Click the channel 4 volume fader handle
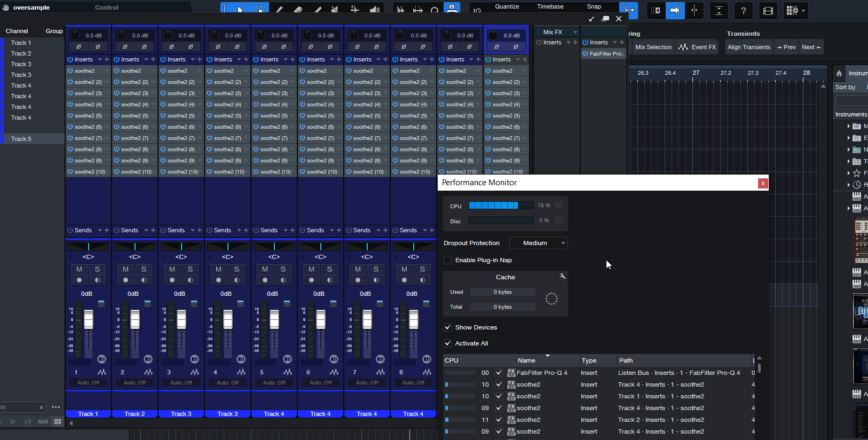Image resolution: width=868 pixels, height=440 pixels. click(x=228, y=320)
